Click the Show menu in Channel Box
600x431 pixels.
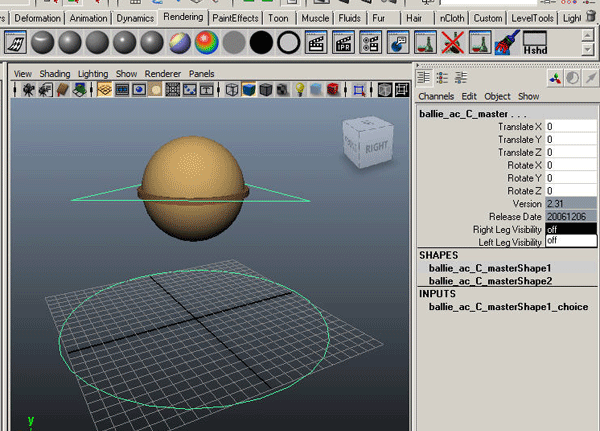pyautogui.click(x=528, y=96)
